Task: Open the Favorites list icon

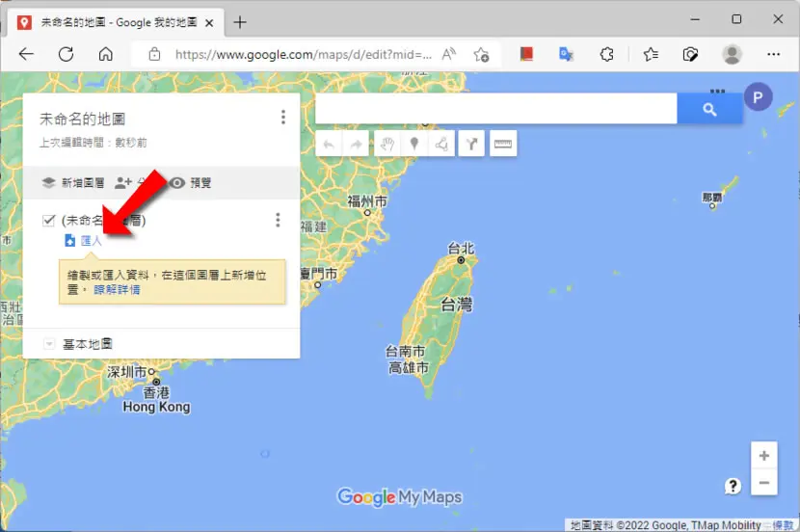Action: [651, 54]
